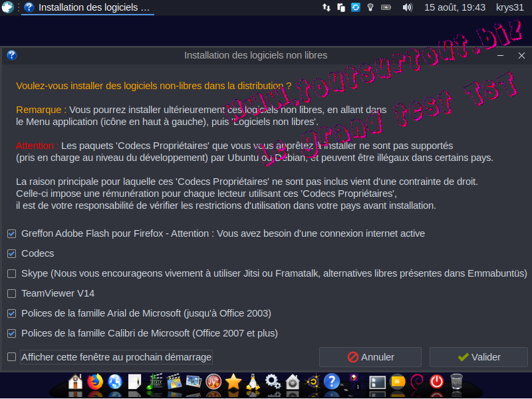The image size is (532, 399).
Task: Open the clipboard manager tray icon
Action: tap(341, 7)
